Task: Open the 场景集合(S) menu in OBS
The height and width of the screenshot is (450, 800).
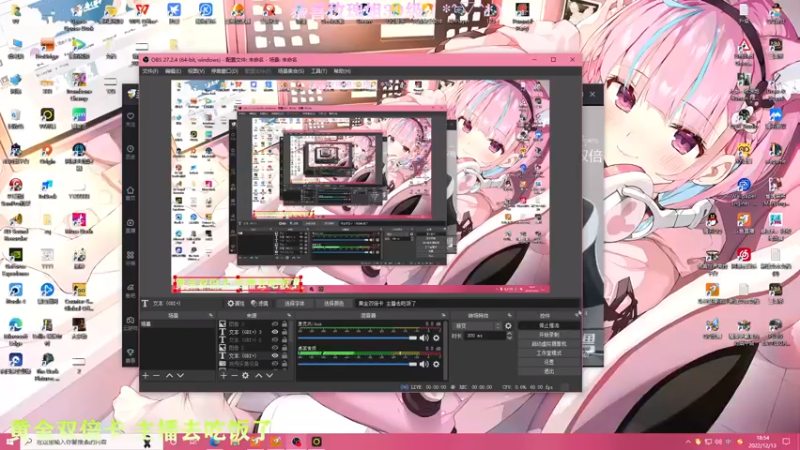Action: point(291,71)
